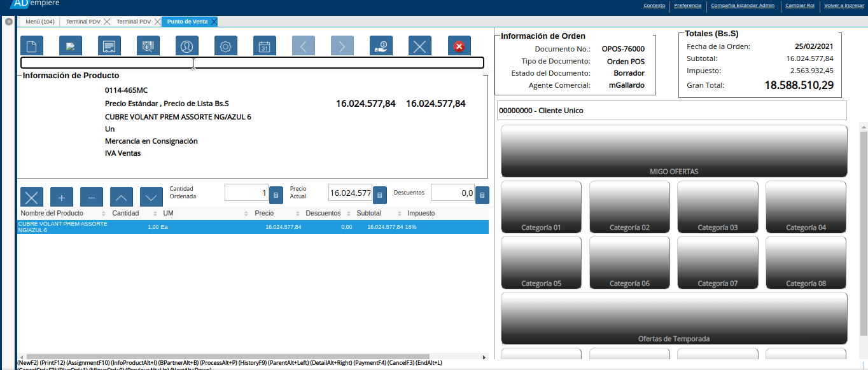Close the first Terminal PDV tab
The image size is (868, 370).
coord(107,22)
